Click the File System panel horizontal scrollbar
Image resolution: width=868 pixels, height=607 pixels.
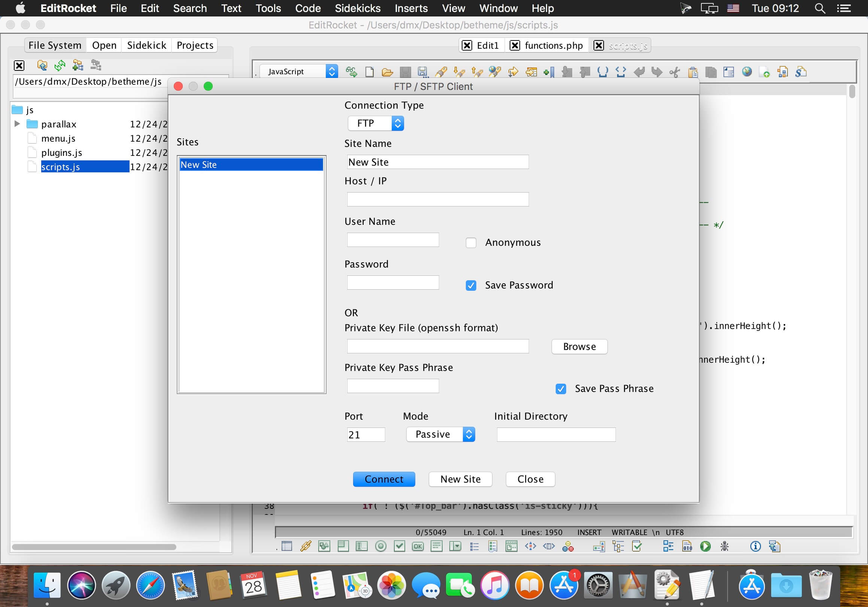pyautogui.click(x=94, y=547)
